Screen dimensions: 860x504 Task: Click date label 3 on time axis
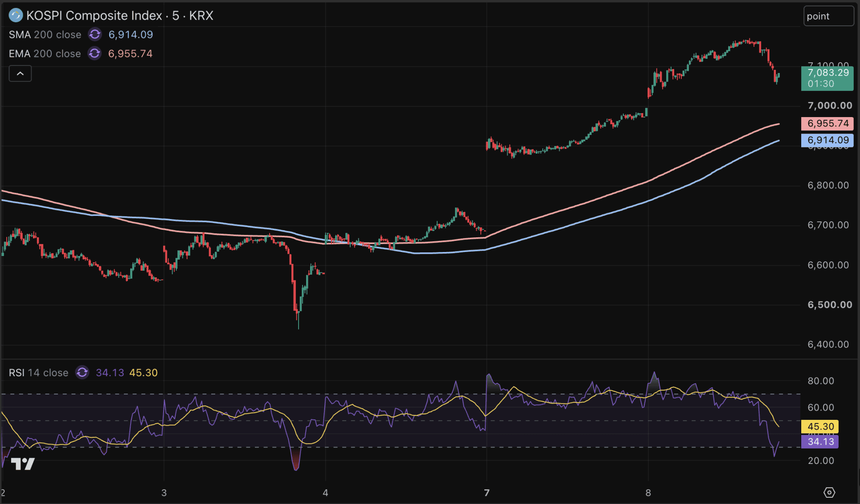(x=164, y=493)
